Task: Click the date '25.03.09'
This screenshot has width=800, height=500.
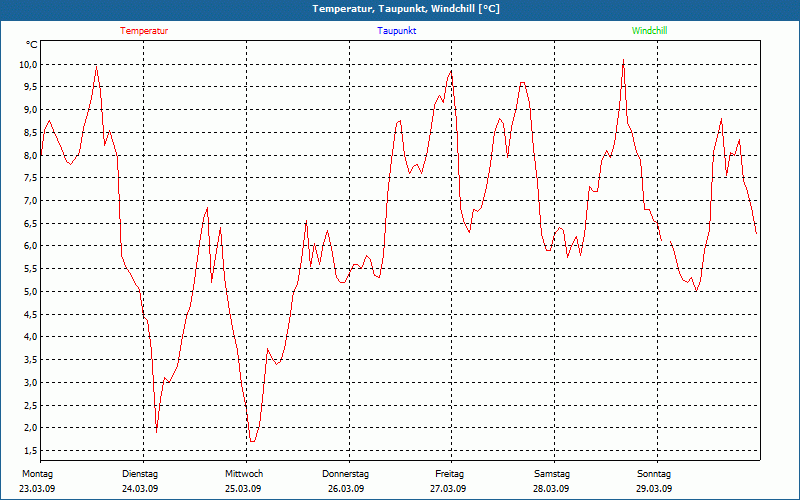Action: tap(243, 489)
